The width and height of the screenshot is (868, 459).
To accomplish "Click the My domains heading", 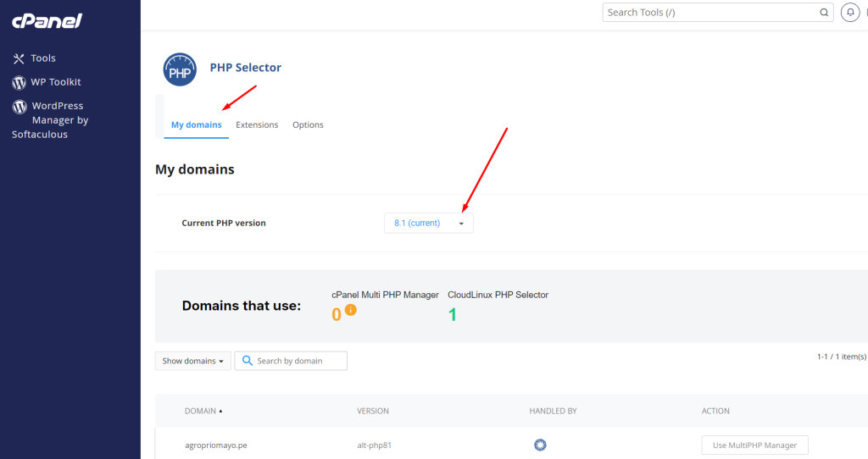I will (x=195, y=169).
